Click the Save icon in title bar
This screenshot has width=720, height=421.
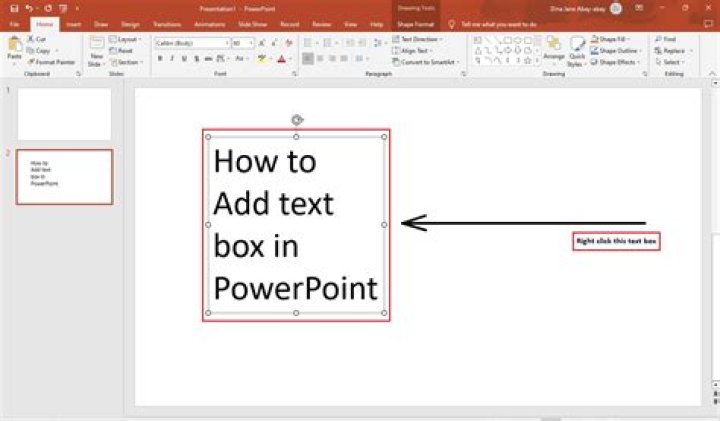tap(14, 8)
